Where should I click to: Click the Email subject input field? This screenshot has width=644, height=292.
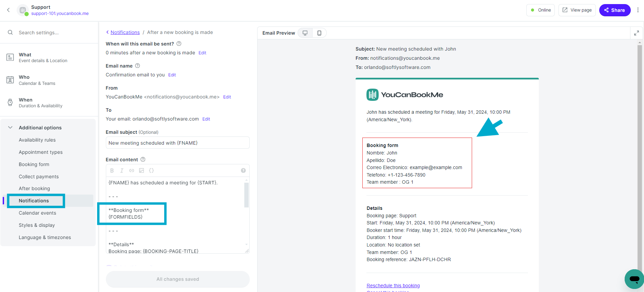click(x=178, y=143)
